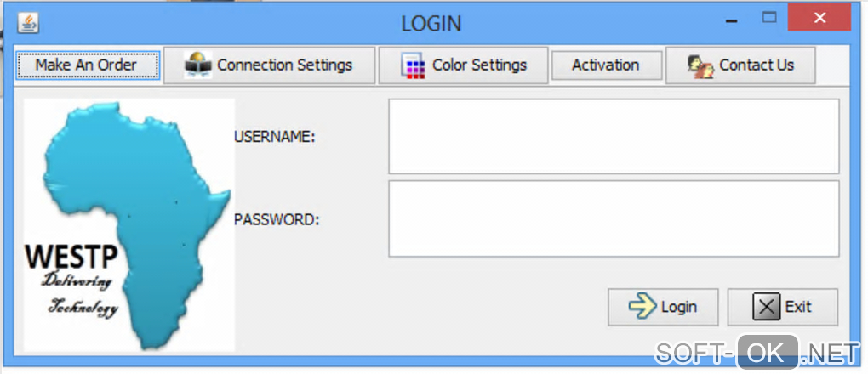This screenshot has width=868, height=374.
Task: Focus the USERNAME input field
Action: (x=614, y=136)
